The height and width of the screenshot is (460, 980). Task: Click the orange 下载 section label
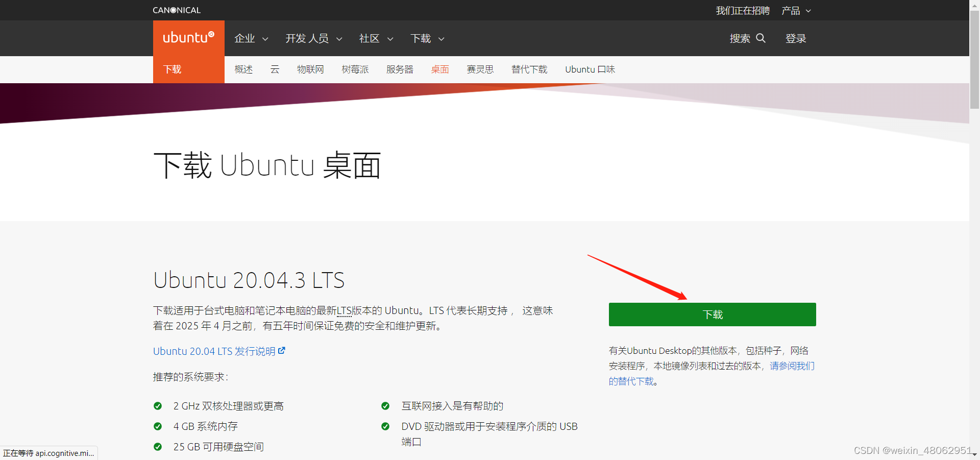click(173, 69)
